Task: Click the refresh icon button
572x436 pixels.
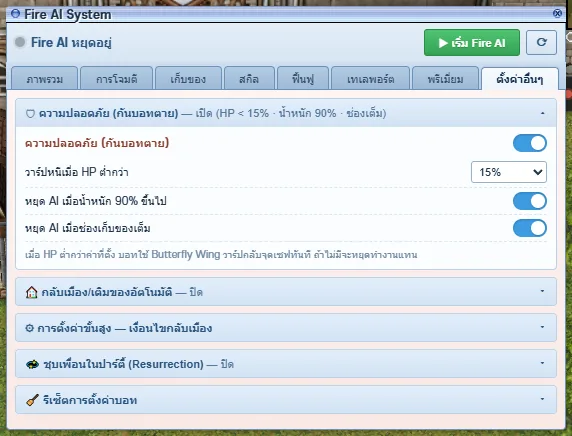Action: tap(541, 42)
